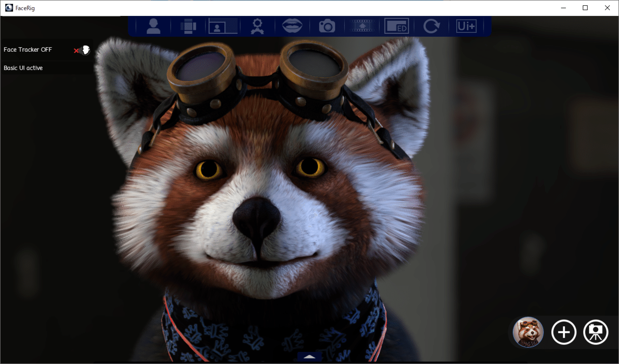
Task: Click the Basic UI active label
Action: 23,68
